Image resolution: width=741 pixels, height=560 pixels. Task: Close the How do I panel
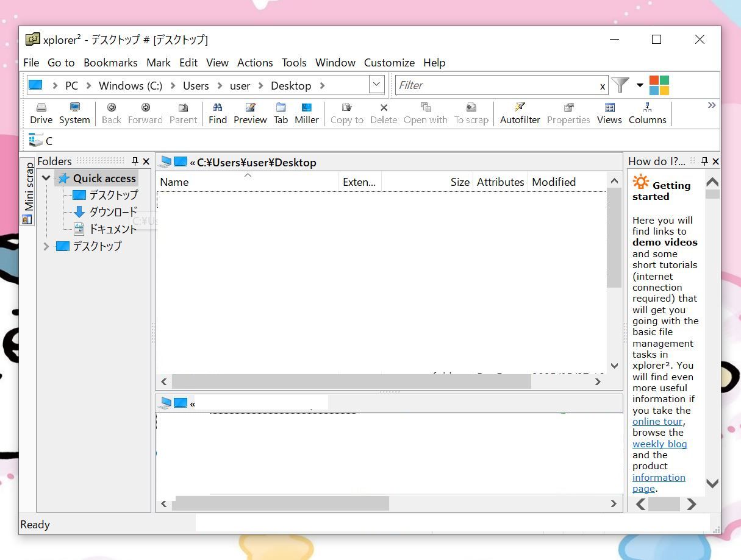(715, 161)
